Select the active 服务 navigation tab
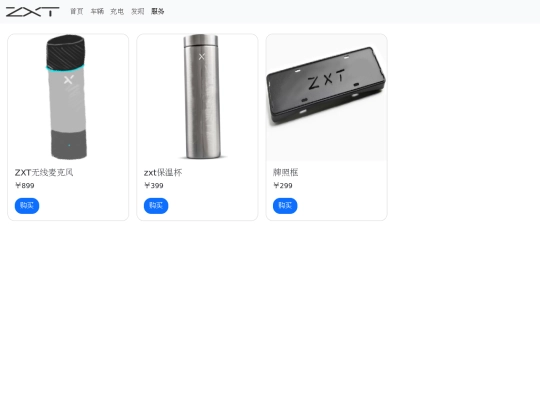 pos(158,11)
